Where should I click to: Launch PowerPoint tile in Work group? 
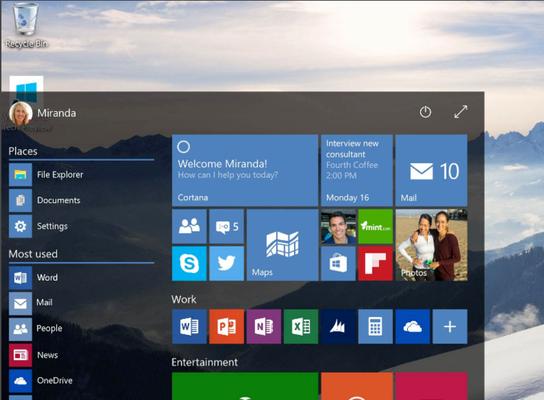(x=227, y=326)
